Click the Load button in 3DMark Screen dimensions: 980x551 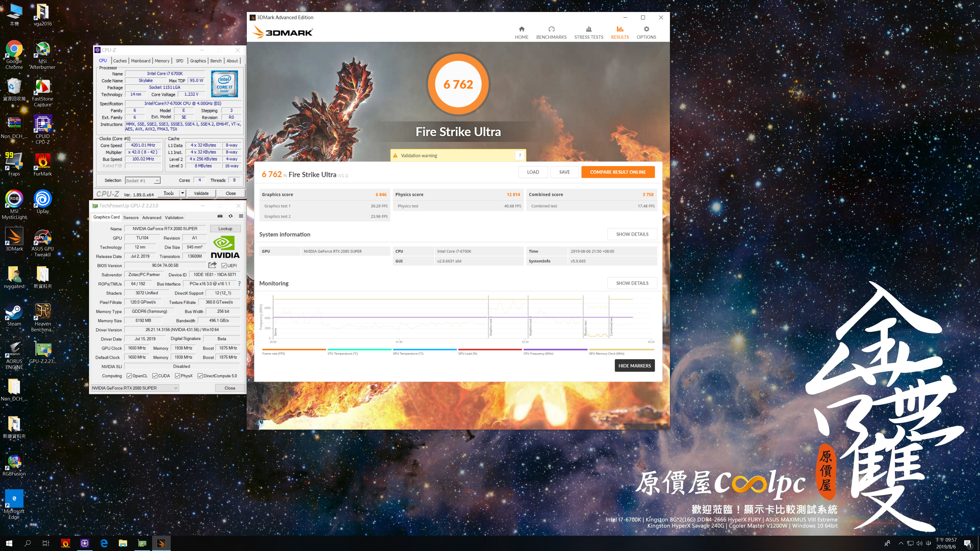533,172
